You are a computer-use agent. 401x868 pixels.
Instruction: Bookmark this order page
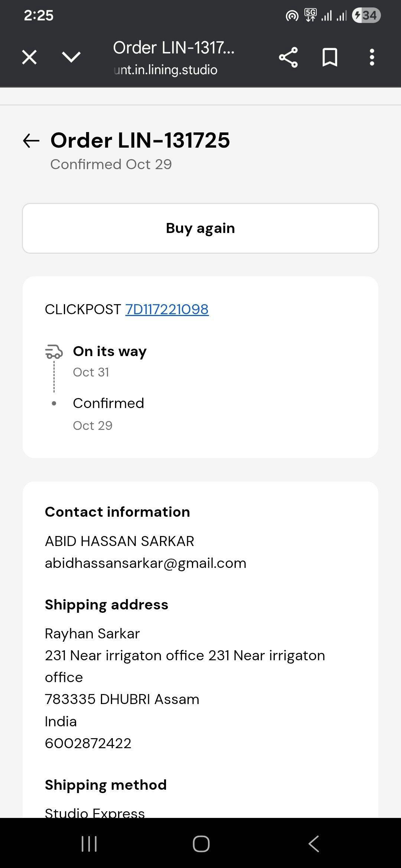pos(330,57)
